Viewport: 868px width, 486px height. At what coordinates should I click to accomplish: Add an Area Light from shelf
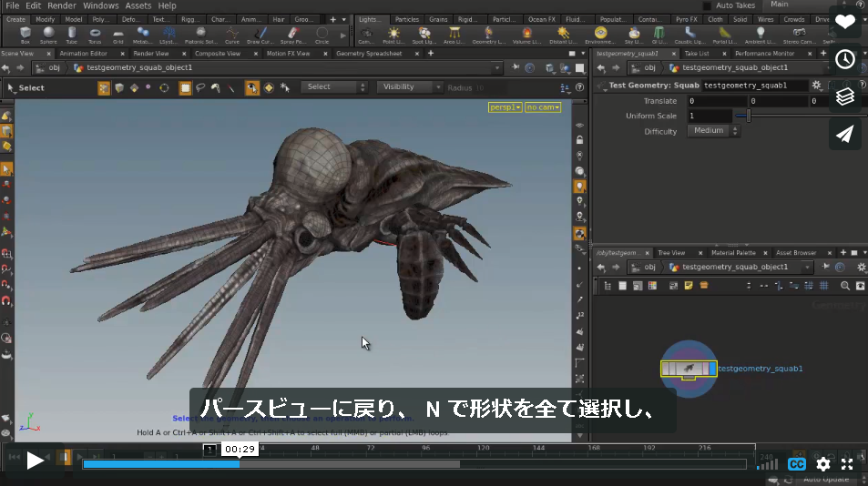pos(454,35)
